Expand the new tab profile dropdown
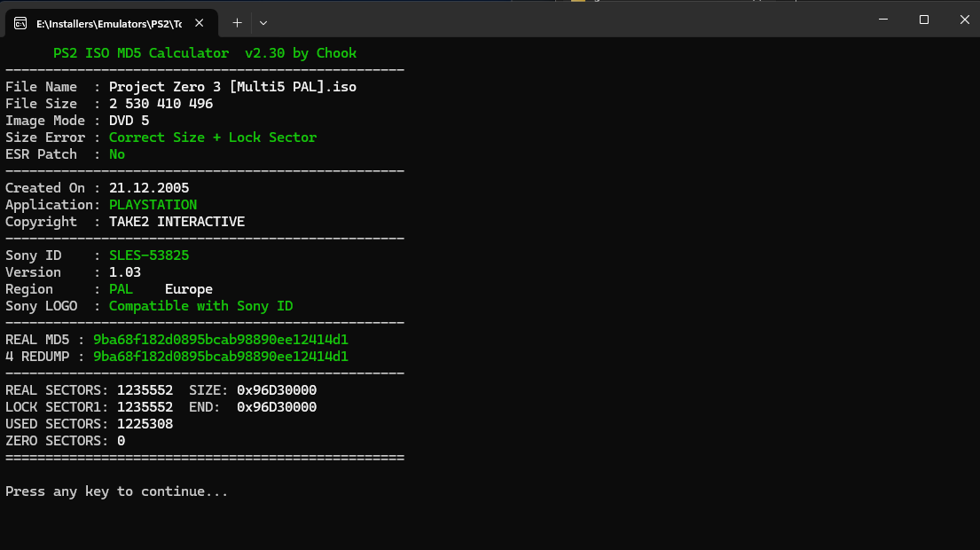The height and width of the screenshot is (550, 980). pyautogui.click(x=263, y=23)
